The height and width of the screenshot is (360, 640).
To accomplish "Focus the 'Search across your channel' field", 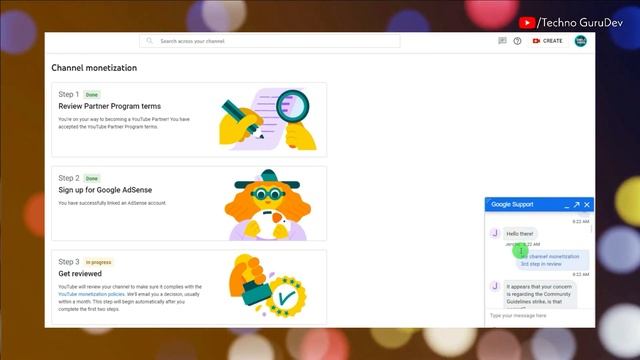I will coord(270,41).
